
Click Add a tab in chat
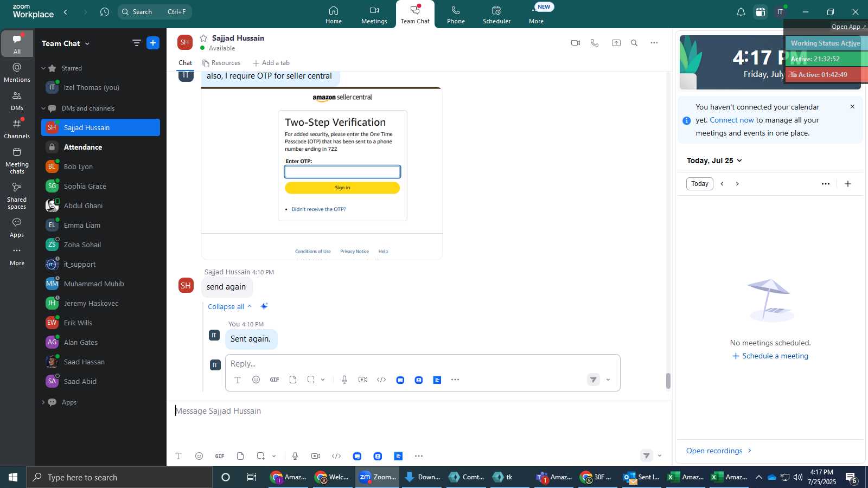(271, 63)
